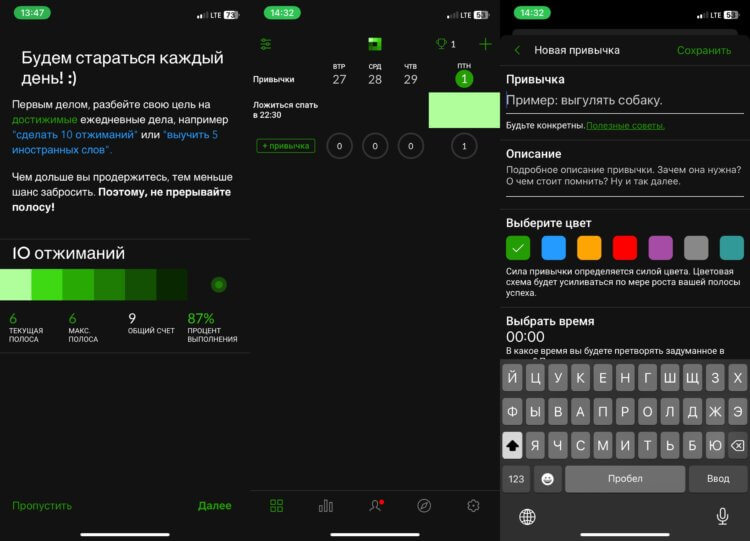
Task: Select the blue color swatch
Action: tap(553, 248)
